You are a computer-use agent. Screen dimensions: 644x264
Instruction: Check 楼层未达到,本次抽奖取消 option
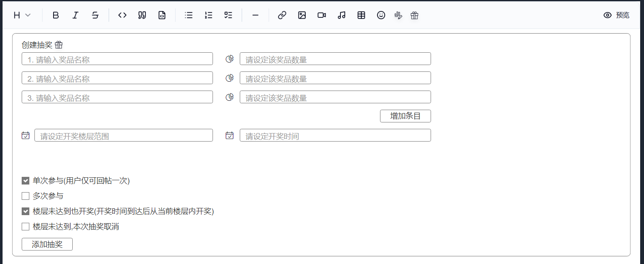coord(26,227)
